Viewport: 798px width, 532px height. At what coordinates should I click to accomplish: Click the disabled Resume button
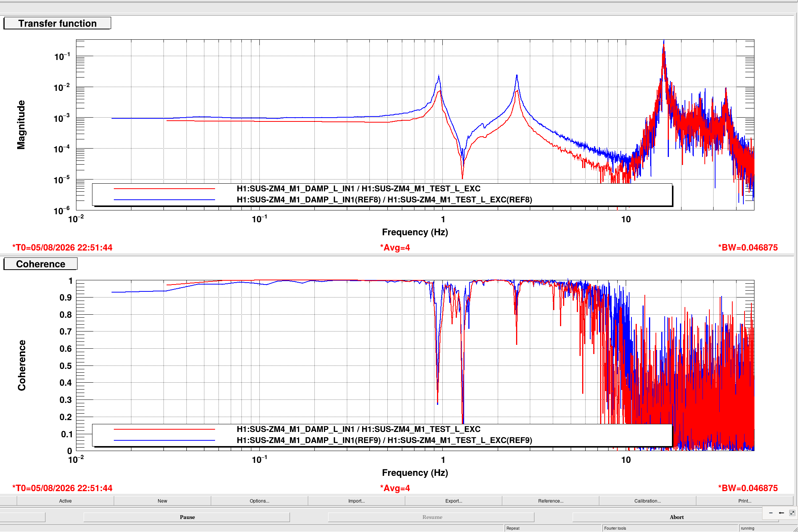[432, 517]
